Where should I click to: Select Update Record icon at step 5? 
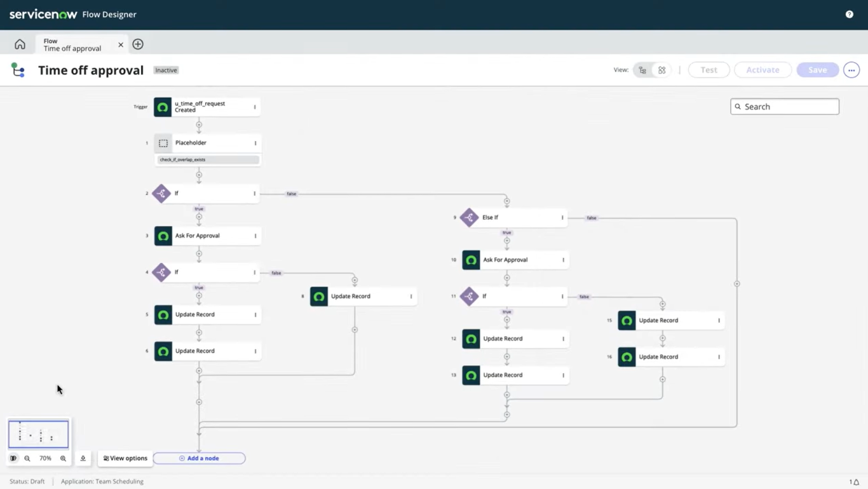pos(163,315)
